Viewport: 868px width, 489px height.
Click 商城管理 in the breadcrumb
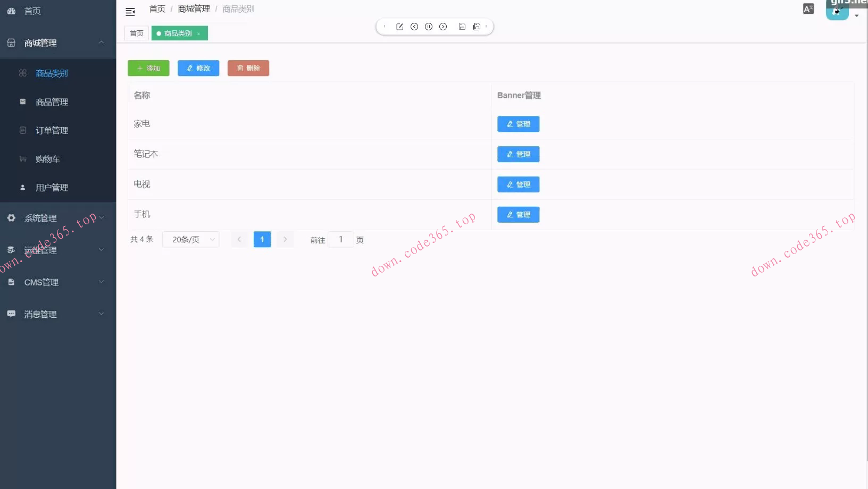click(x=194, y=9)
